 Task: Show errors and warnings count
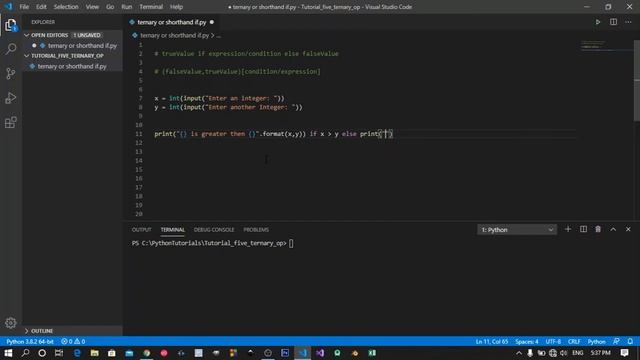(73, 341)
